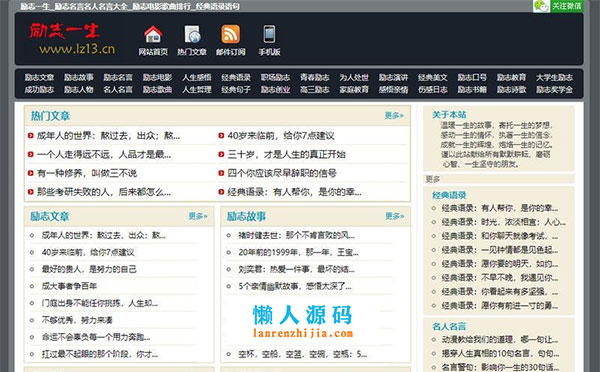Viewport: 600px width, 372px height.
Task: Go to 励志歌曲 navigation item
Action: (x=157, y=90)
